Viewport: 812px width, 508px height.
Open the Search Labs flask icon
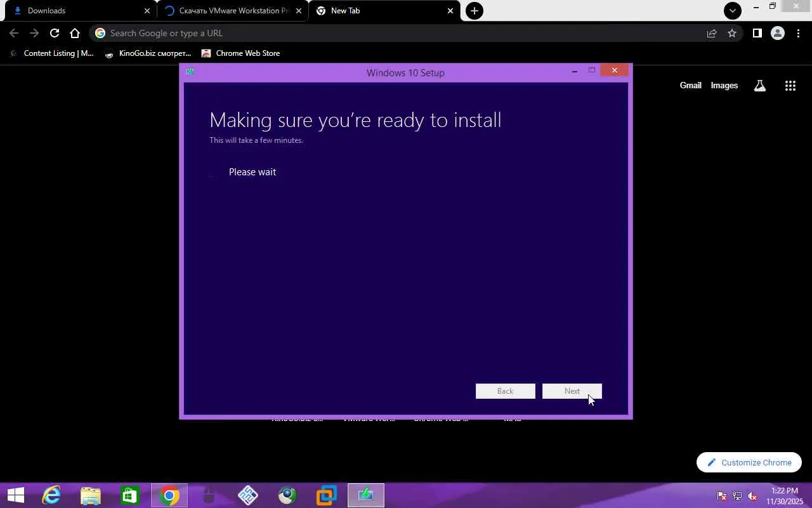pyautogui.click(x=760, y=86)
